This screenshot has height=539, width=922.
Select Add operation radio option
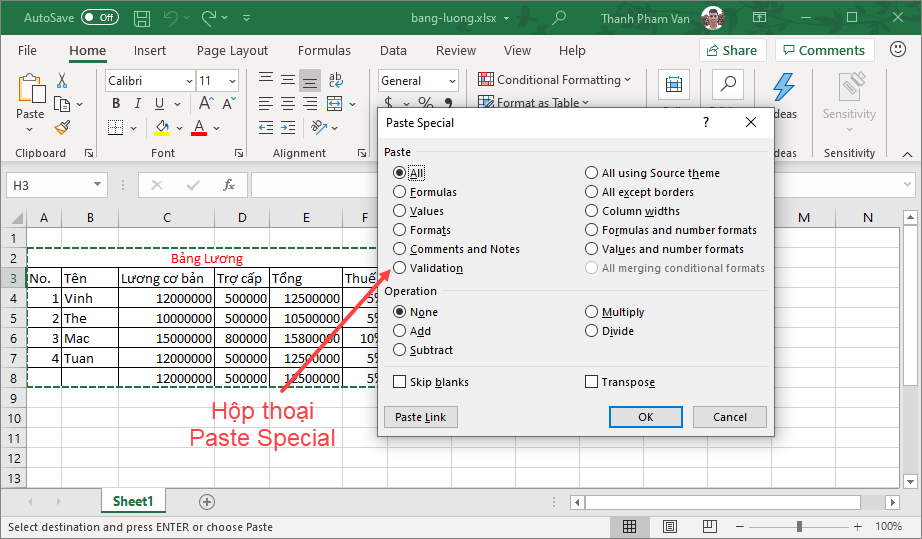[x=399, y=330]
